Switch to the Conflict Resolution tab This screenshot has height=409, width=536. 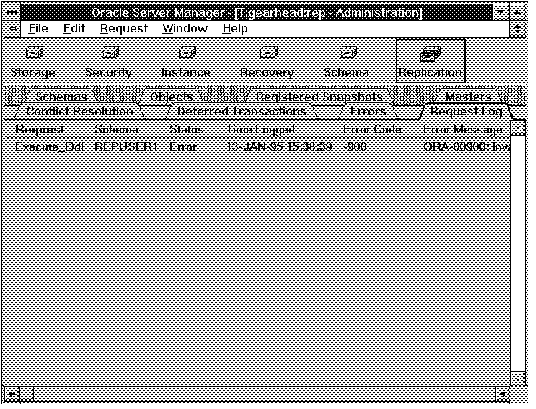point(79,111)
